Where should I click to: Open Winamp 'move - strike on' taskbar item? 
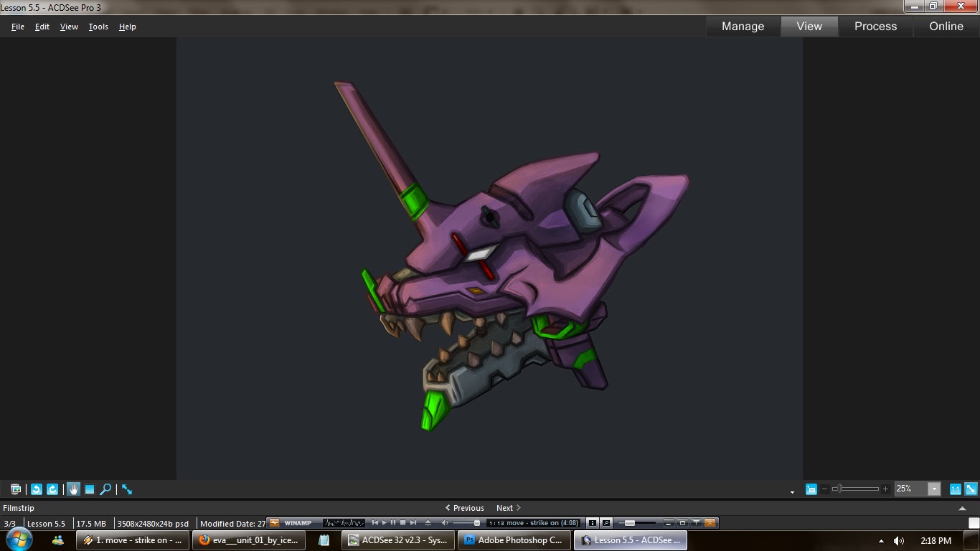point(133,540)
